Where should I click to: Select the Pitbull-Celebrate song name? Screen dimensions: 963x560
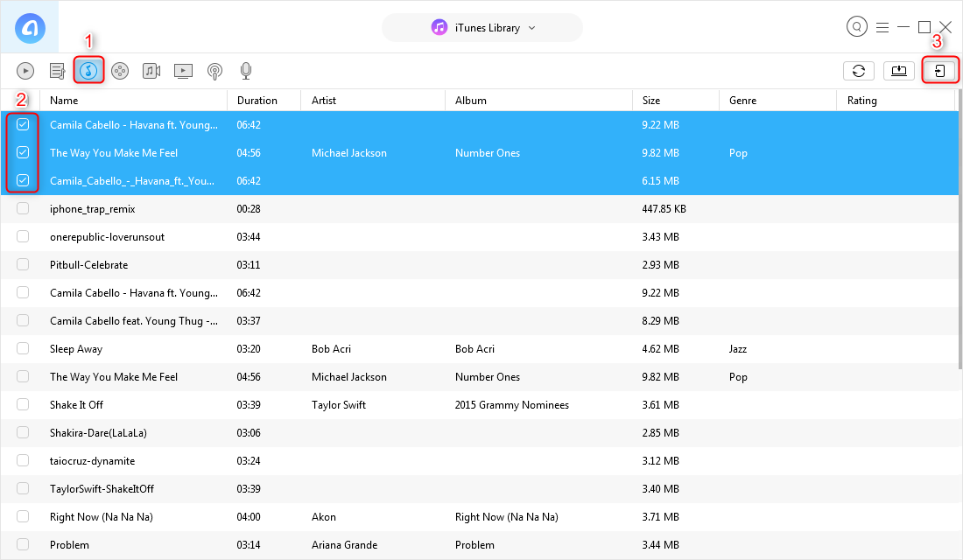(88, 264)
